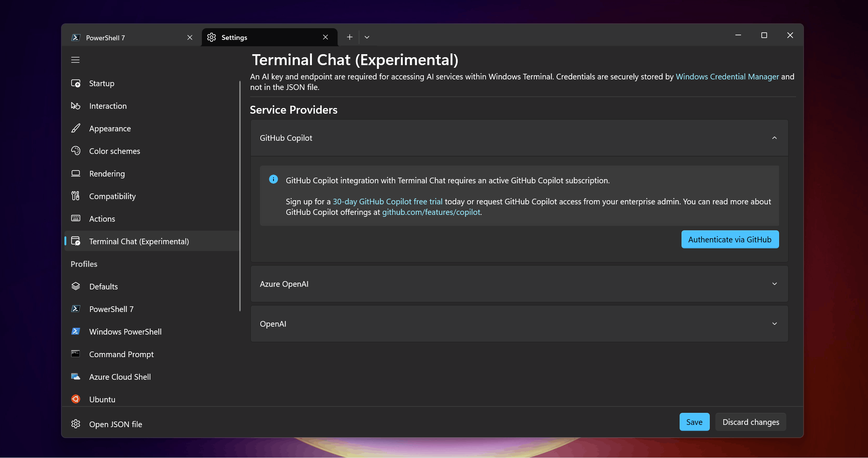This screenshot has width=868, height=458.
Task: Click Authenticate via GitHub
Action: click(730, 239)
